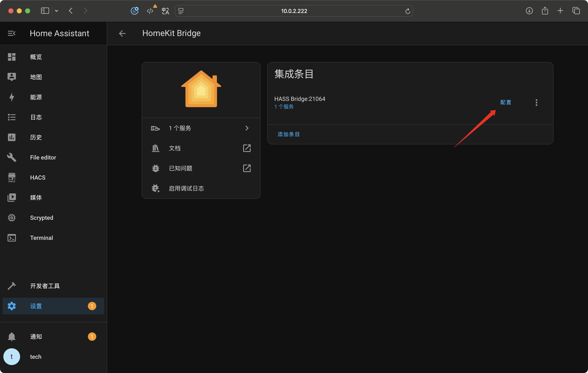
Task: Click the settings badge showing 1
Action: click(x=92, y=306)
